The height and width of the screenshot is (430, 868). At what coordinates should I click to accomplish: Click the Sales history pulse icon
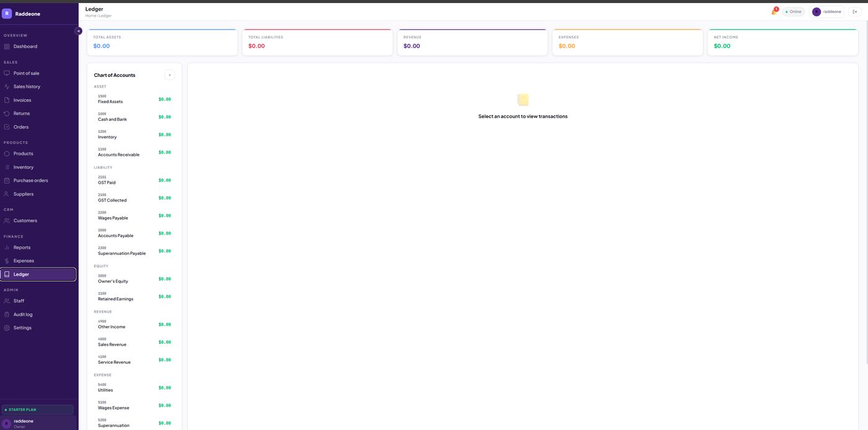7,87
